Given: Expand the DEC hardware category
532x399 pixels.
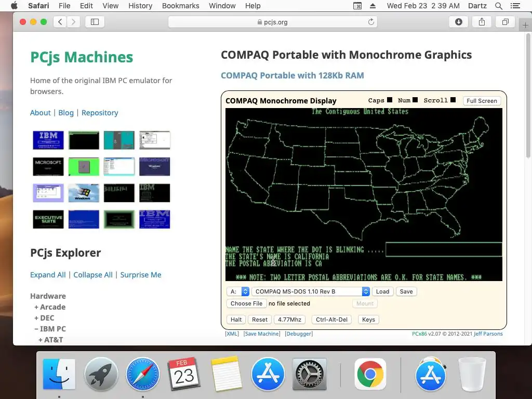Looking at the screenshot, I should pos(44,318).
